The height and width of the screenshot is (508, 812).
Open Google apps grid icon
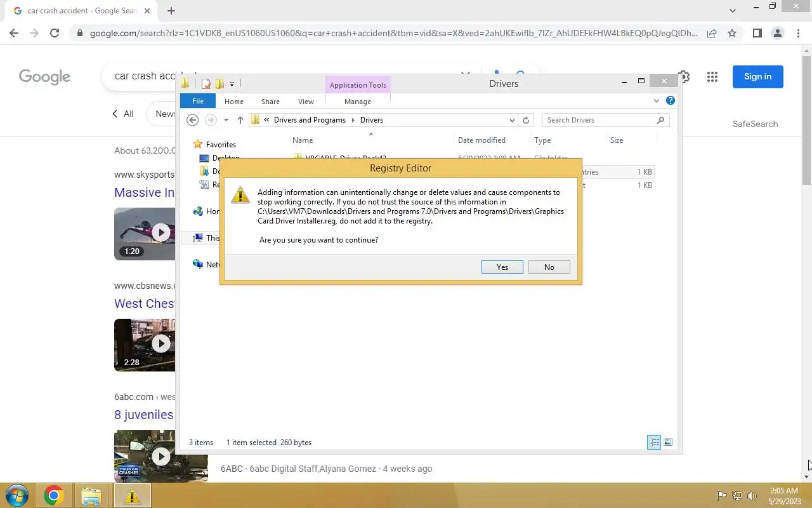[x=712, y=77]
